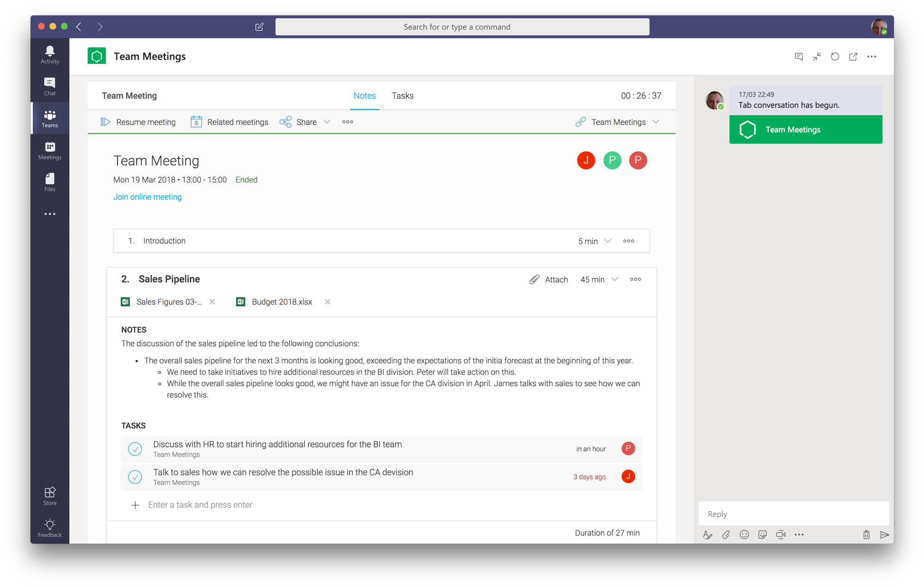Click the Attach file icon for Sales Pipeline
924x586 pixels.
pyautogui.click(x=535, y=278)
